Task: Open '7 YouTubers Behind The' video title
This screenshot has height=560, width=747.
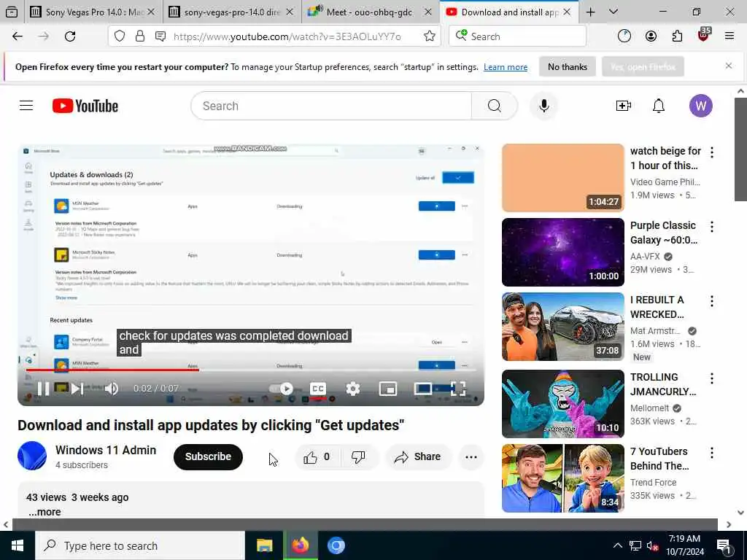Action: click(x=659, y=459)
